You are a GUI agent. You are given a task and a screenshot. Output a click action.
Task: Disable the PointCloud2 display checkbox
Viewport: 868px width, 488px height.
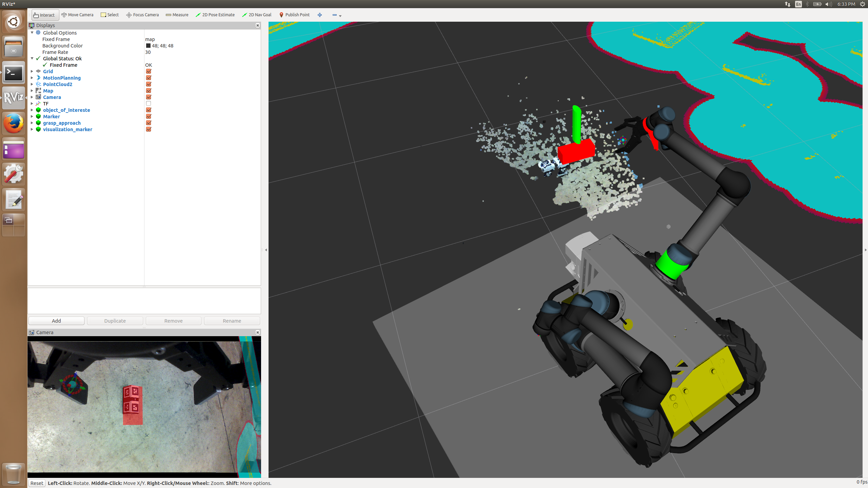click(149, 84)
